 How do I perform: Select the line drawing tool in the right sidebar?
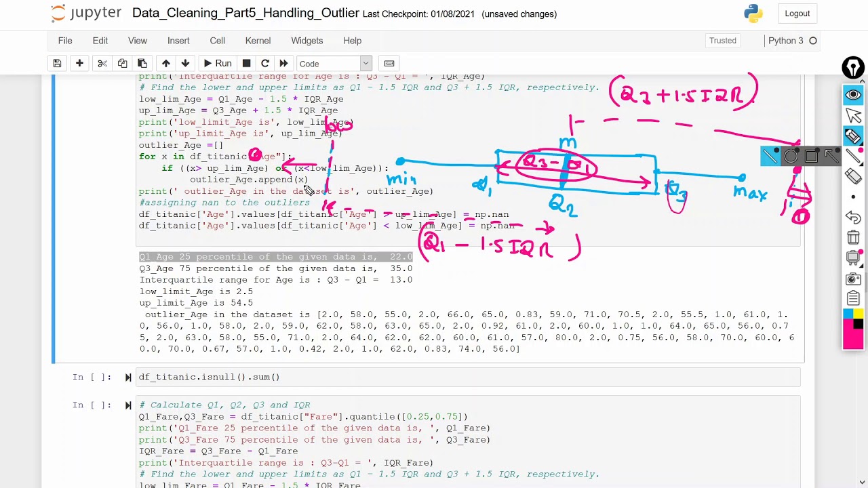point(853,157)
